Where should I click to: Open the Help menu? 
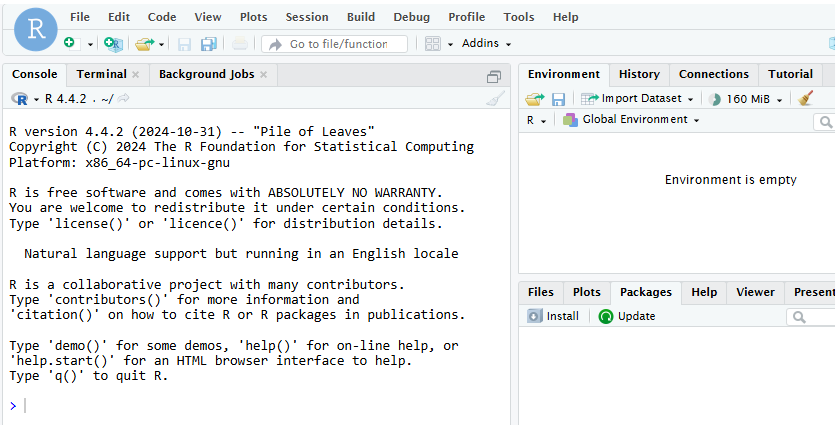coord(565,17)
